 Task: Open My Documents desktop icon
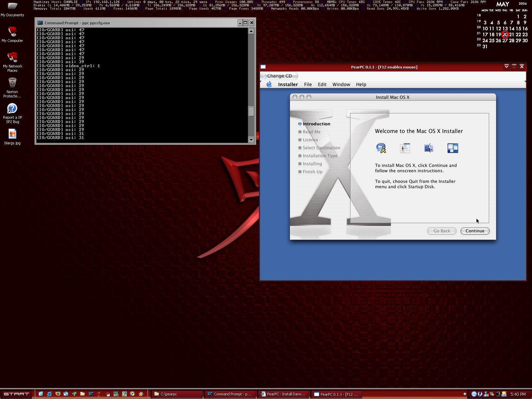[x=12, y=9]
